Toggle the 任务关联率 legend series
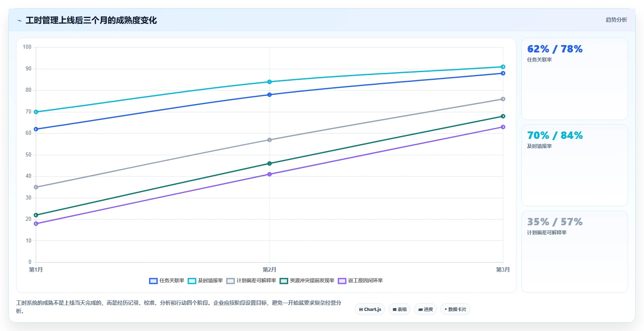 point(167,281)
